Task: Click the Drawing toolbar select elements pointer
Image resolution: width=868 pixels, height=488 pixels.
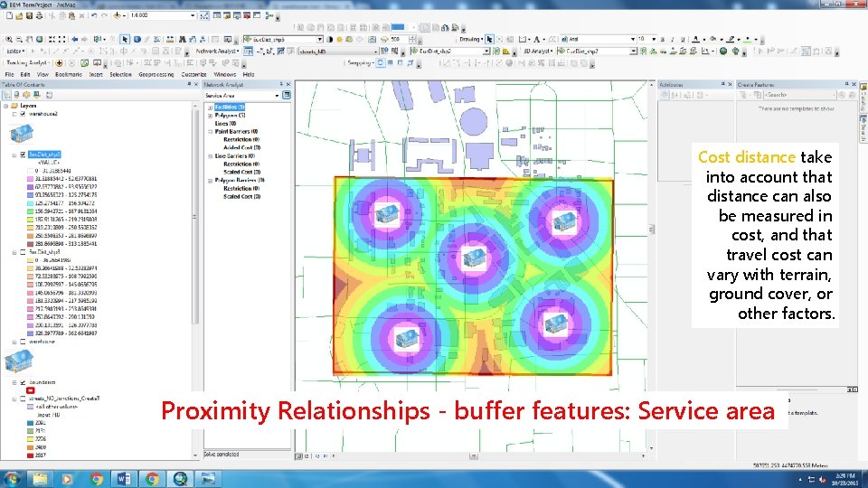Action: point(489,39)
